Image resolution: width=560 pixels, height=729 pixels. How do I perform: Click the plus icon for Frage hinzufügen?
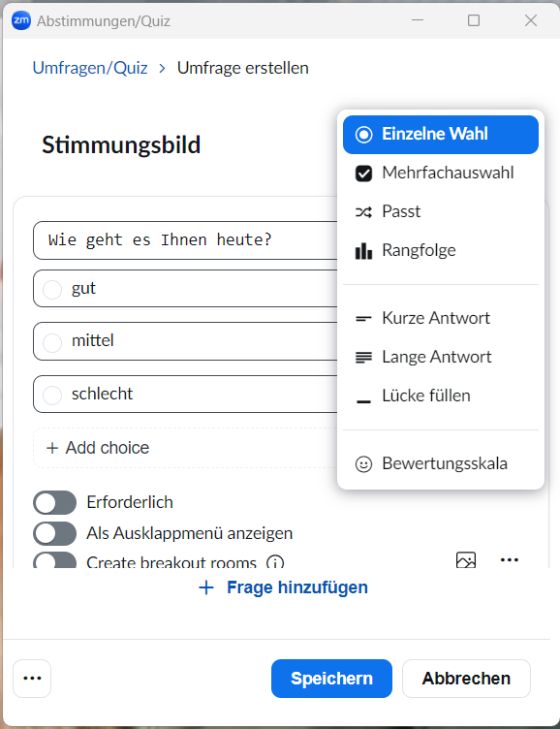tap(206, 587)
